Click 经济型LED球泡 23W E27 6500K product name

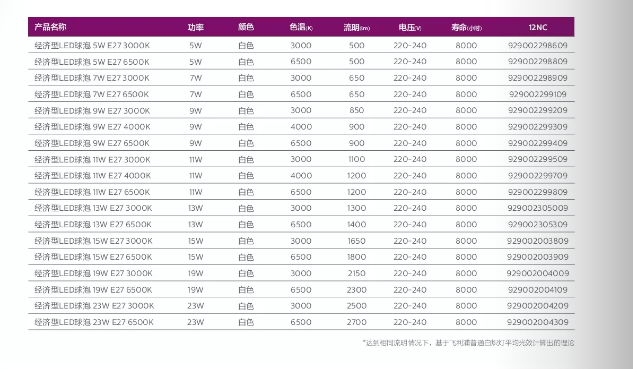tap(94, 322)
